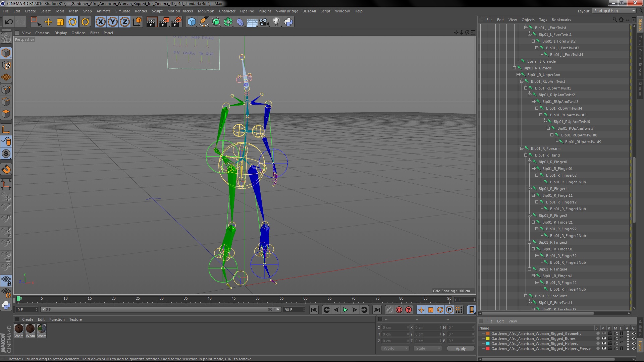Open Render to Picture Viewer
Viewport: 644px width, 362px height.
pos(164,22)
